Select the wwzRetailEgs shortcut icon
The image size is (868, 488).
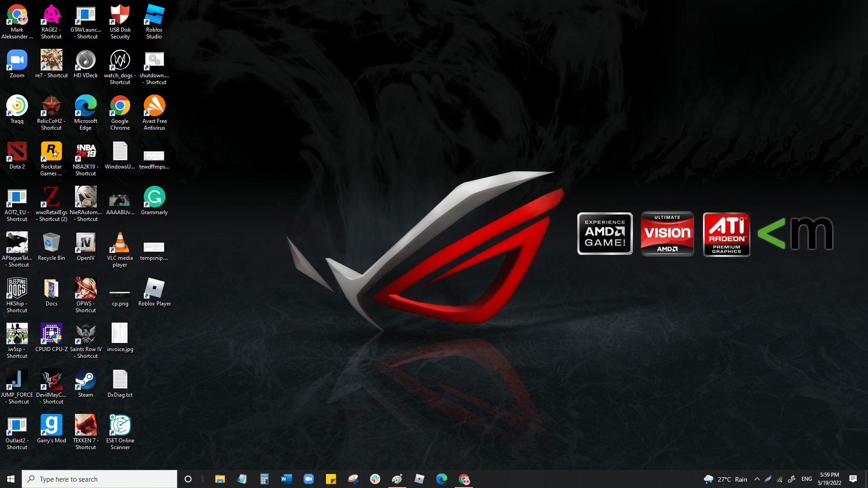(x=51, y=204)
